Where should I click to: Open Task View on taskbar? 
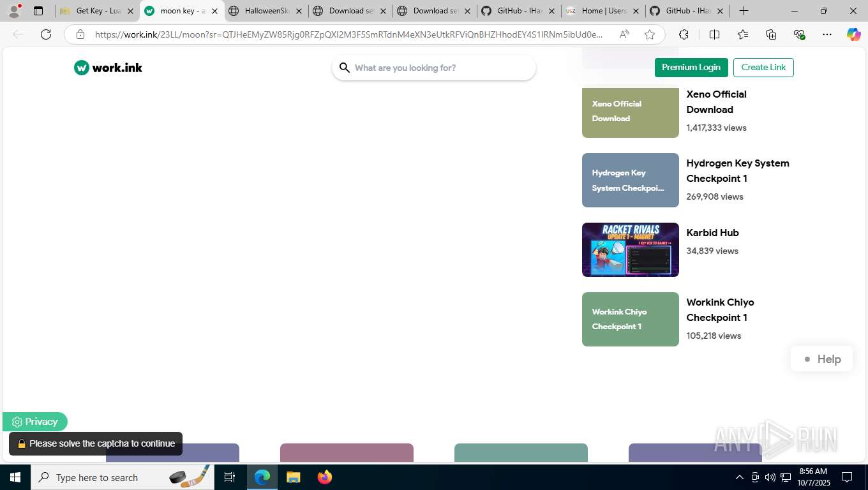(230, 477)
